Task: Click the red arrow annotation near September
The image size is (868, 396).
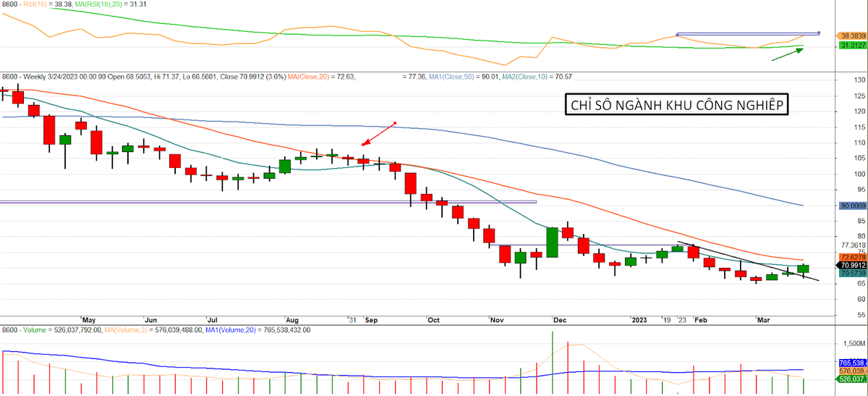Action: click(378, 134)
